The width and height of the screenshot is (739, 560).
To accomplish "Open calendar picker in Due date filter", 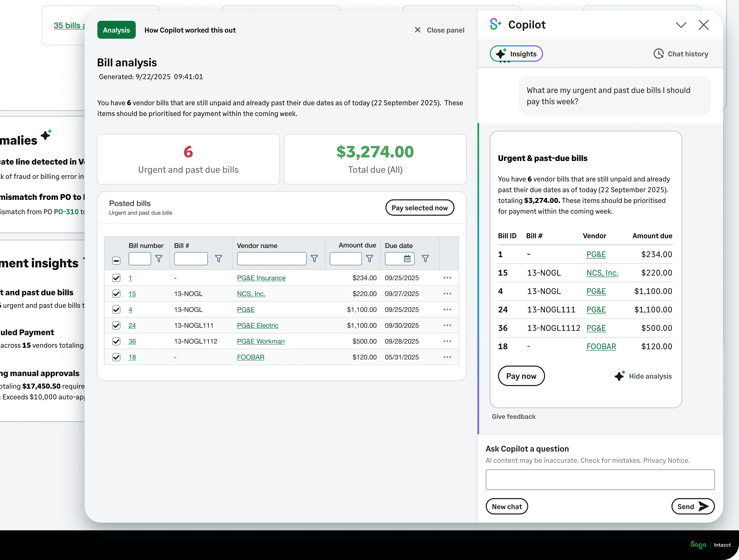I will pyautogui.click(x=407, y=259).
